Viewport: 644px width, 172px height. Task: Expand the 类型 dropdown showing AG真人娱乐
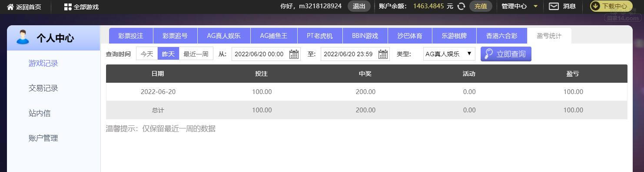(x=449, y=54)
